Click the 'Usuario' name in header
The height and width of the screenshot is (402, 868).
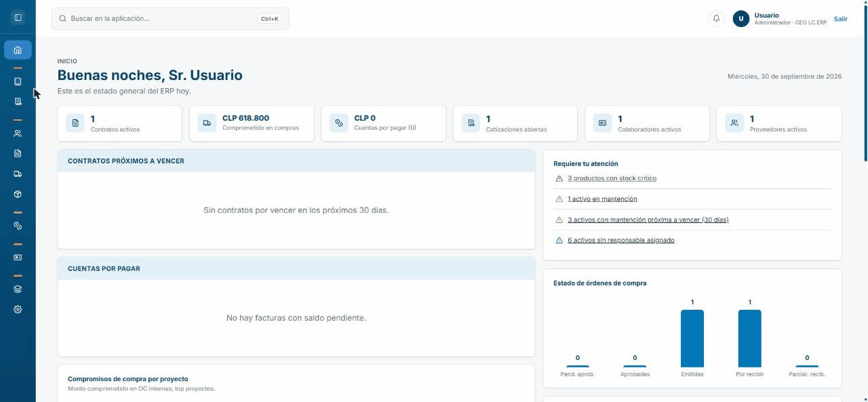766,15
